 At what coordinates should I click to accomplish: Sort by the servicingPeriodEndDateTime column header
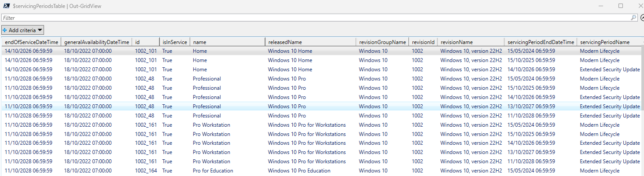[541, 42]
